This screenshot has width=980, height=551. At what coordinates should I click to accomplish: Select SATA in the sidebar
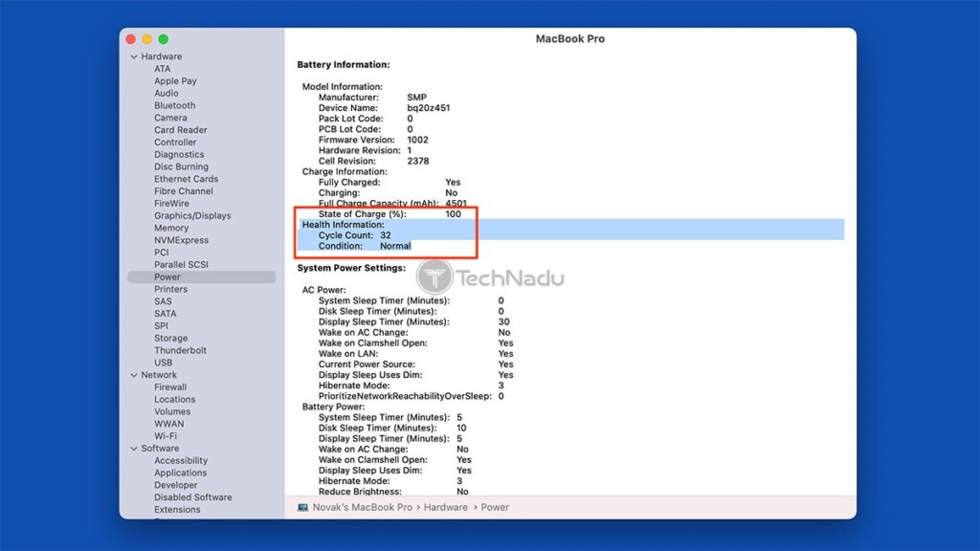point(166,314)
